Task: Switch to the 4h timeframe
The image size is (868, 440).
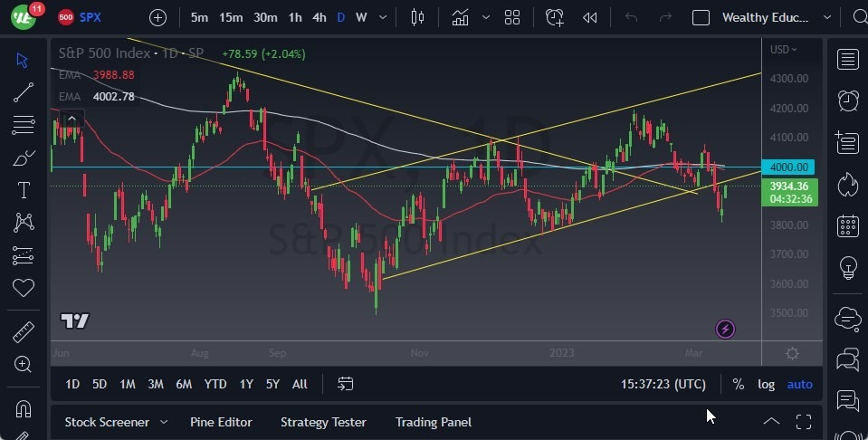Action: click(x=319, y=18)
